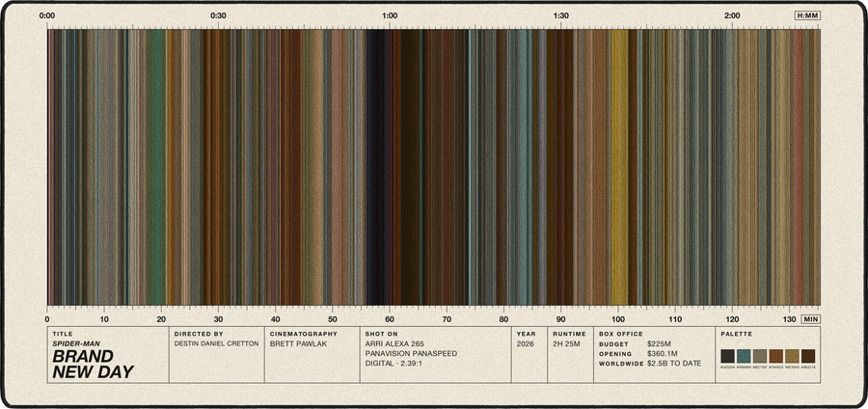Click the 100 minute bottom axis label

point(618,319)
